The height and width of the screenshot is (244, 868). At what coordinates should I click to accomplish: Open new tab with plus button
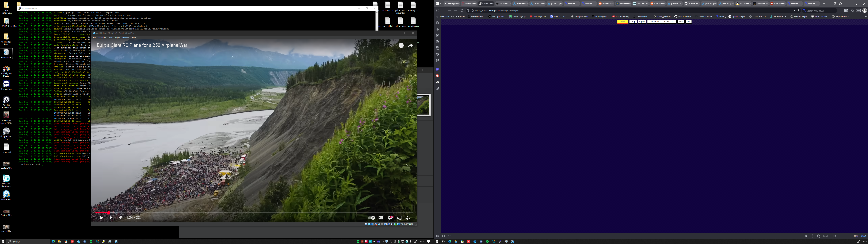(824, 4)
